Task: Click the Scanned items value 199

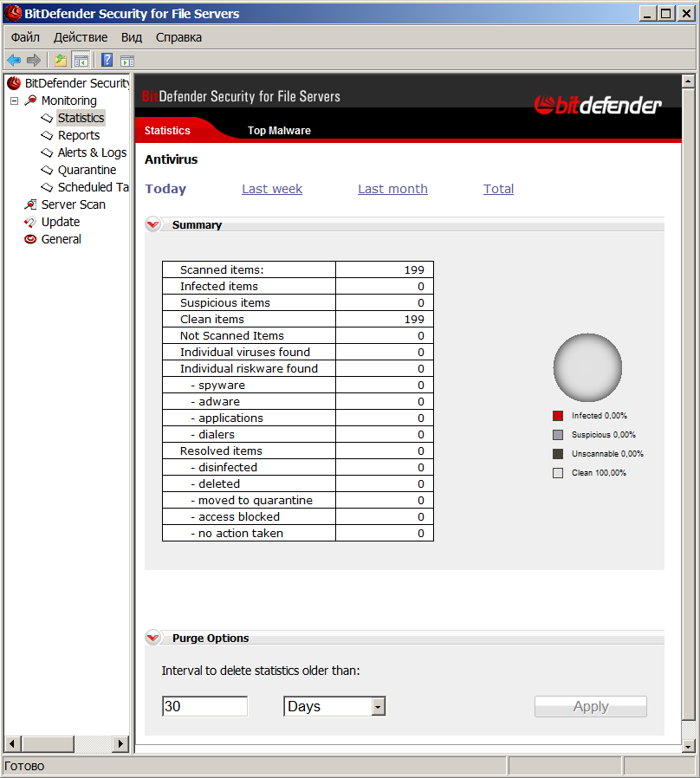Action: point(414,270)
